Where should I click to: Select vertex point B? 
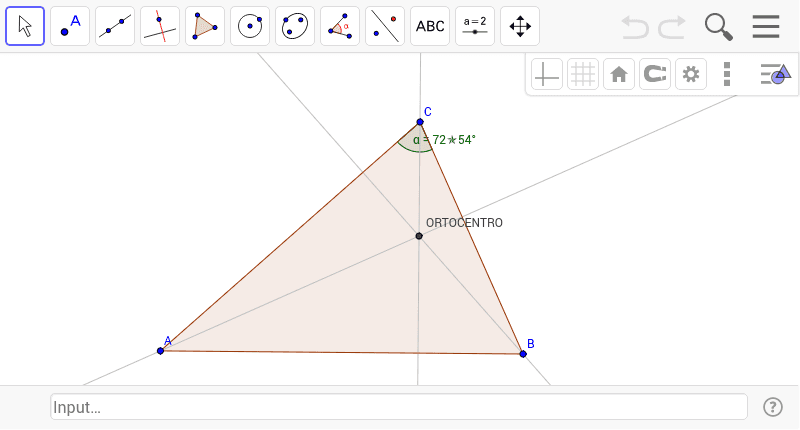tap(523, 354)
